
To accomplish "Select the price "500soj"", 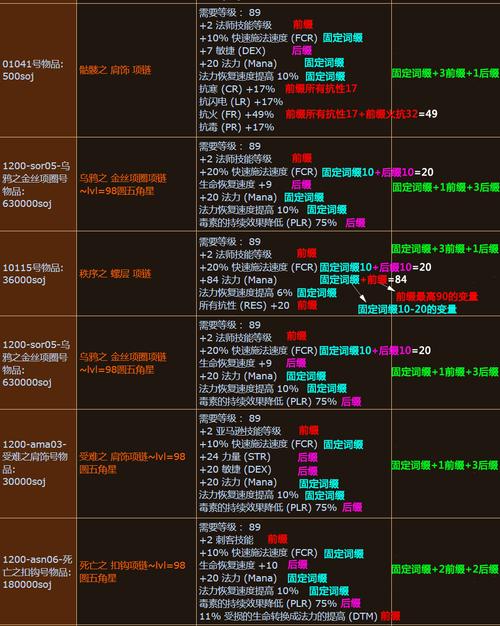I will click(18, 76).
